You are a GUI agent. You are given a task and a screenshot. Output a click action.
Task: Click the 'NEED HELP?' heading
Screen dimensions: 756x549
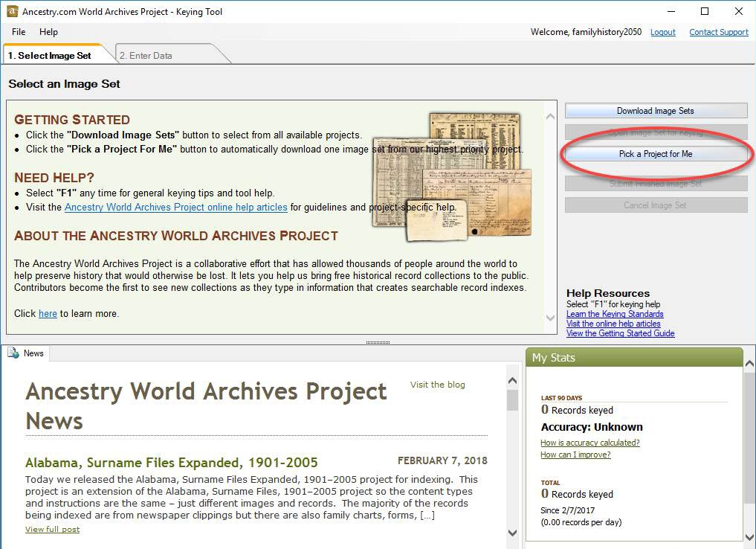[54, 178]
